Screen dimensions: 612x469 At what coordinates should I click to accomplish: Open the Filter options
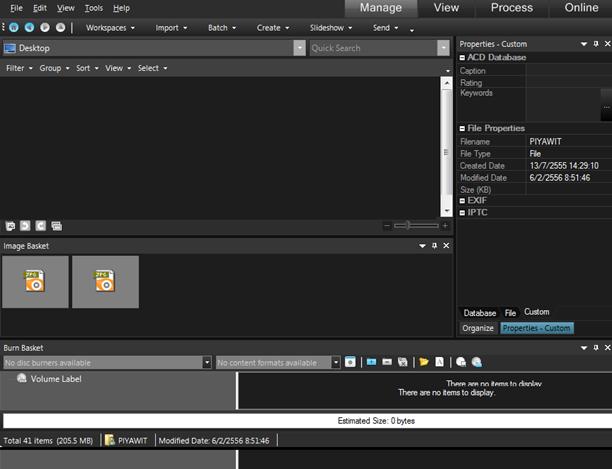pos(19,68)
